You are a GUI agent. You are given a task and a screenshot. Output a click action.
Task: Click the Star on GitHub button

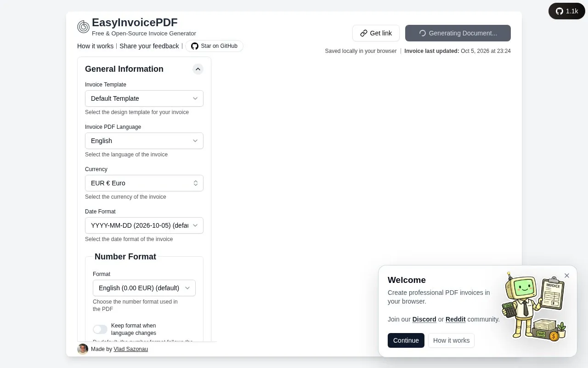(214, 46)
